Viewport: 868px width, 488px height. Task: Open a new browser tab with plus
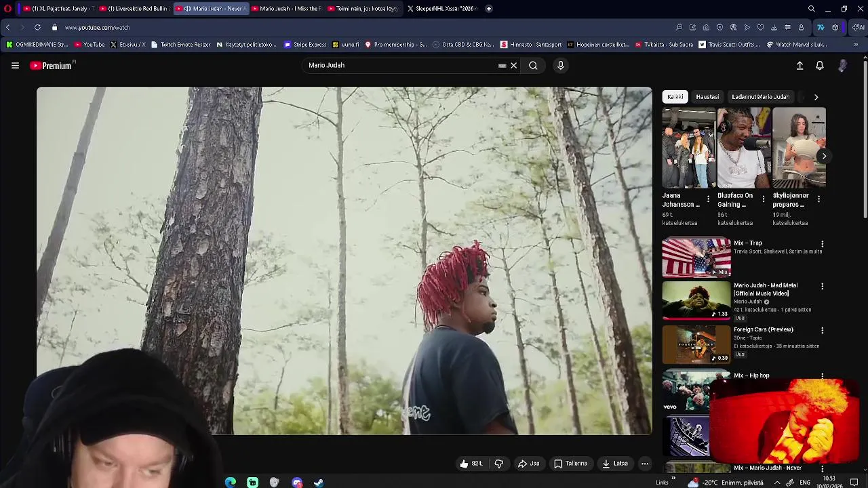[489, 9]
